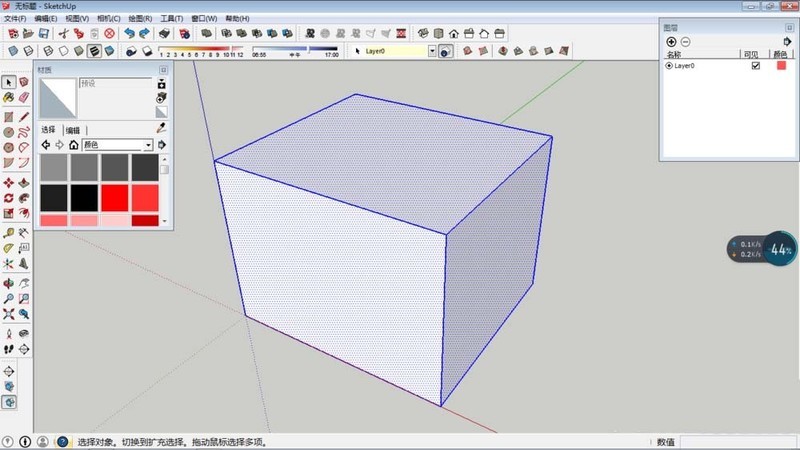Toggle the X-ray face style button
The height and width of the screenshot is (450, 800).
click(x=14, y=50)
